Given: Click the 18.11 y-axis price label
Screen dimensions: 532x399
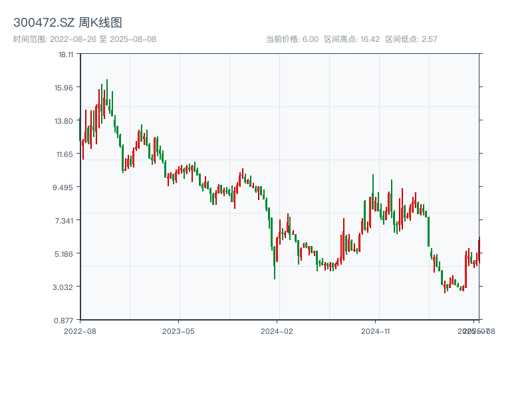Looking at the screenshot, I should point(66,55).
